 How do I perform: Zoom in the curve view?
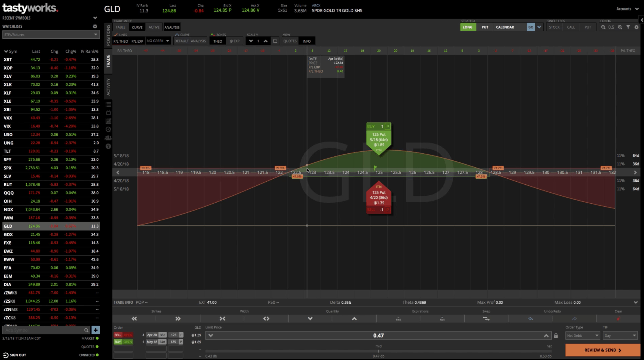pos(620,27)
